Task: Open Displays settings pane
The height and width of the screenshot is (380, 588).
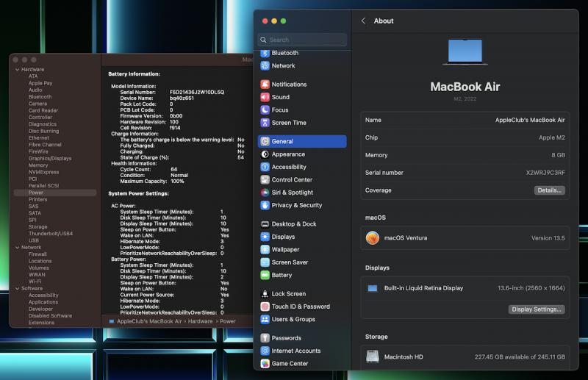Action: [x=302, y=237]
